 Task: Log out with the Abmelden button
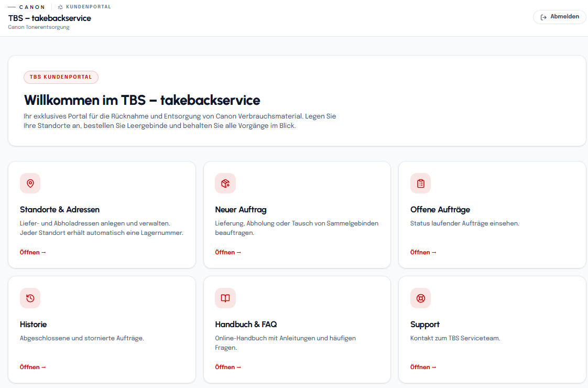560,17
